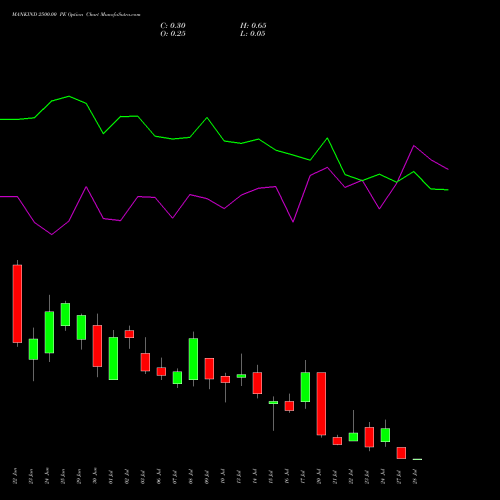
Task: Click the green candle above 17 Jul
Action: 305,387
